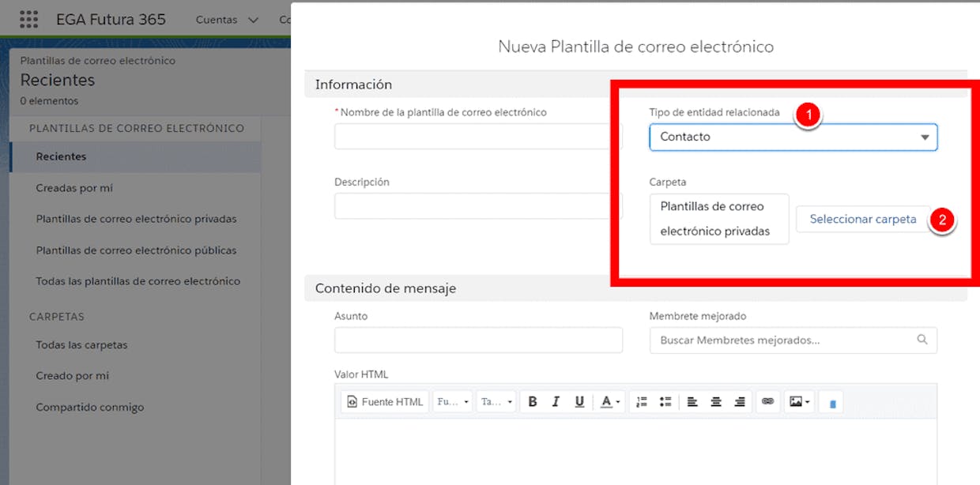Open Plantillas de correo electrónico públicas
This screenshot has width=980, height=485.
(x=135, y=250)
